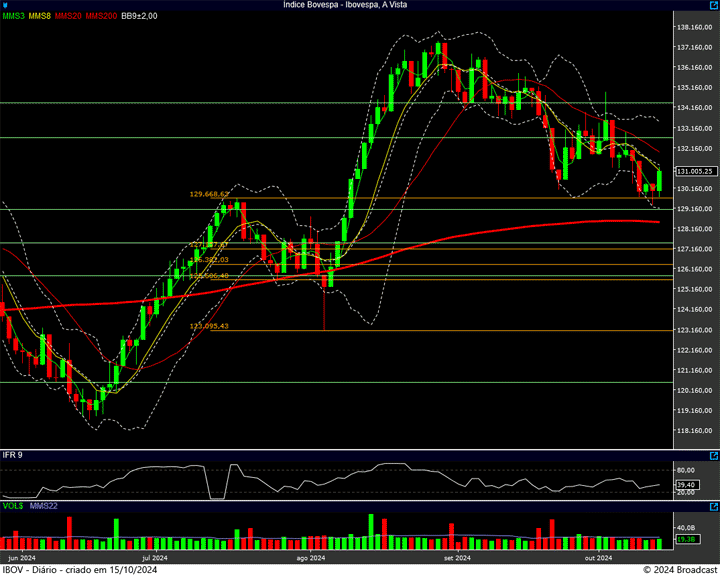The height and width of the screenshot is (575, 720).
Task: Click the small icon at title bar's right end
Action: [x=713, y=5]
